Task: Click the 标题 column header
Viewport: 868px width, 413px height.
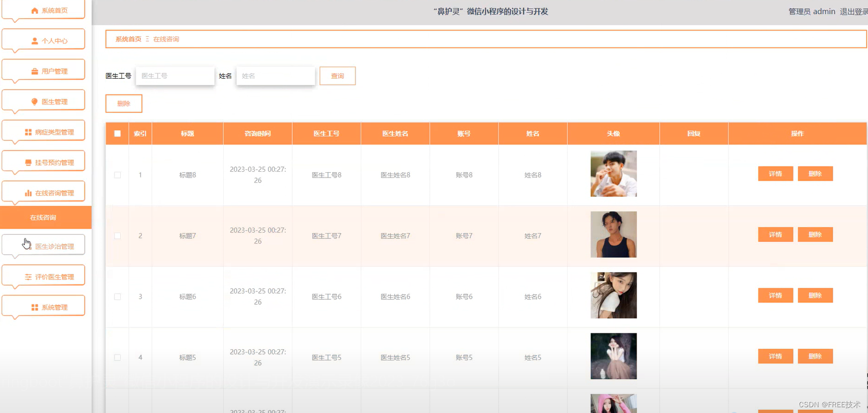Action: [x=187, y=134]
